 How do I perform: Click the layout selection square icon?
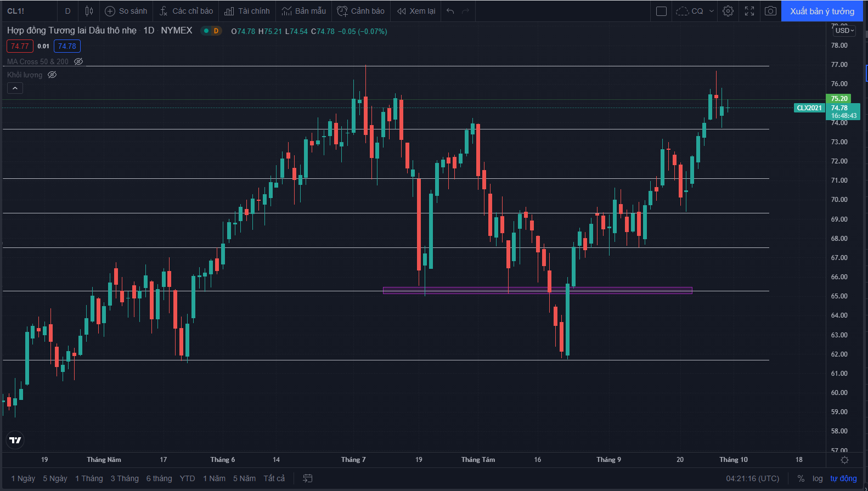(661, 11)
